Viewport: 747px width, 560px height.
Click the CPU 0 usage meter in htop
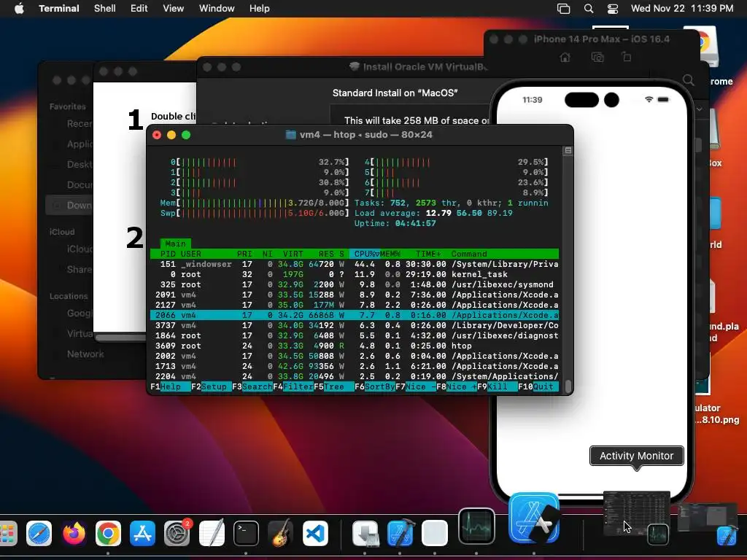(260, 162)
